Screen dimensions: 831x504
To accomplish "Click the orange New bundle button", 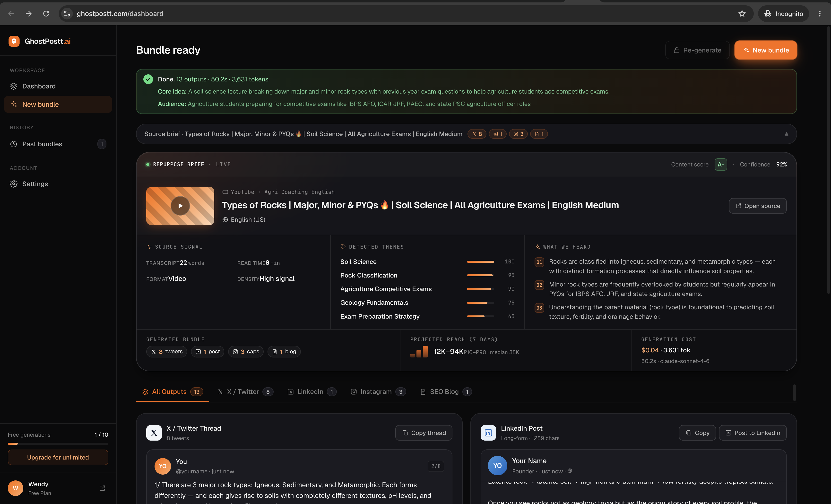I will [x=766, y=50].
